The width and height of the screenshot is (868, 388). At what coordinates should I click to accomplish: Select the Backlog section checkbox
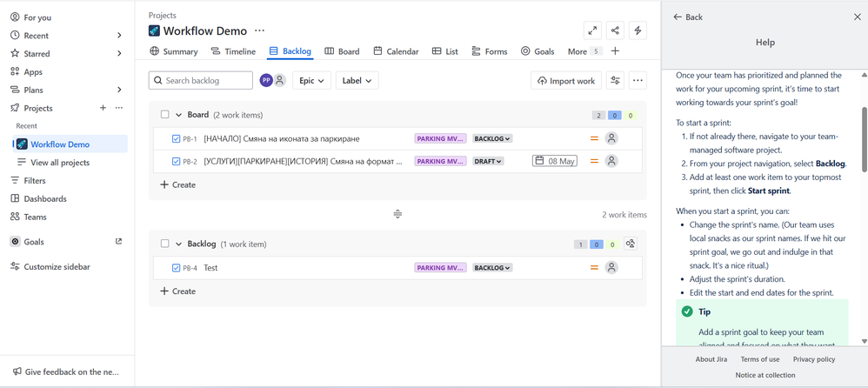click(x=164, y=244)
